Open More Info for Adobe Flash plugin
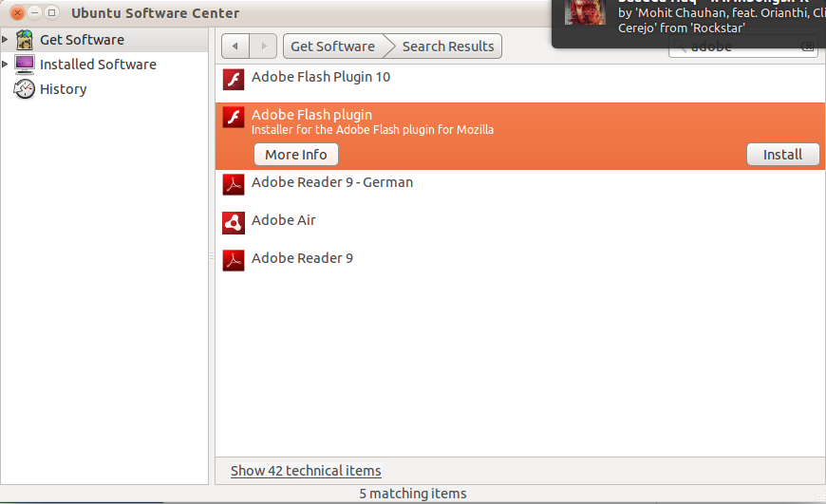This screenshot has height=504, width=826. [296, 155]
